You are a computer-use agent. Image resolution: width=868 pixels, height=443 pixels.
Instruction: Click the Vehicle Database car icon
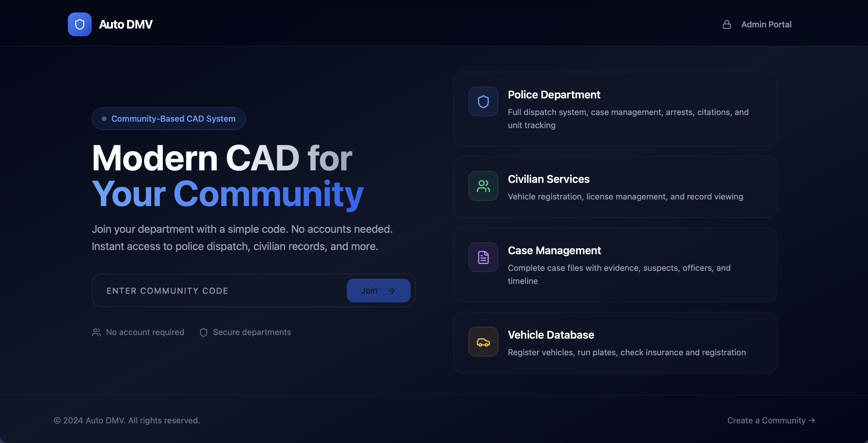pyautogui.click(x=483, y=342)
